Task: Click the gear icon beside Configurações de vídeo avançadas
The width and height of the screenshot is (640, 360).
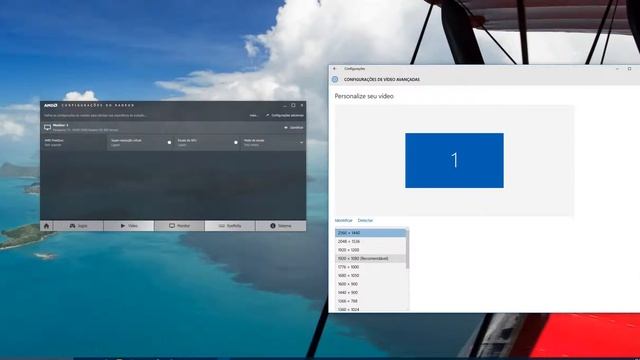Action: 335,79
